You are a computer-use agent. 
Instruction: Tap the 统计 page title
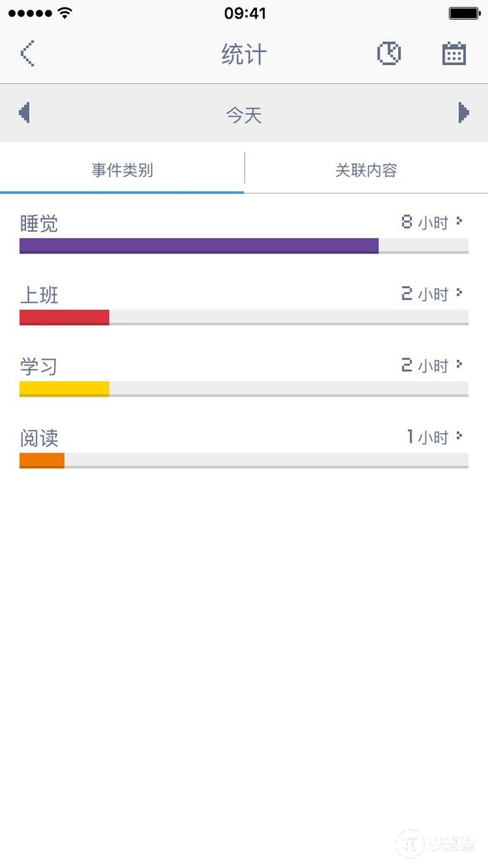pyautogui.click(x=244, y=54)
